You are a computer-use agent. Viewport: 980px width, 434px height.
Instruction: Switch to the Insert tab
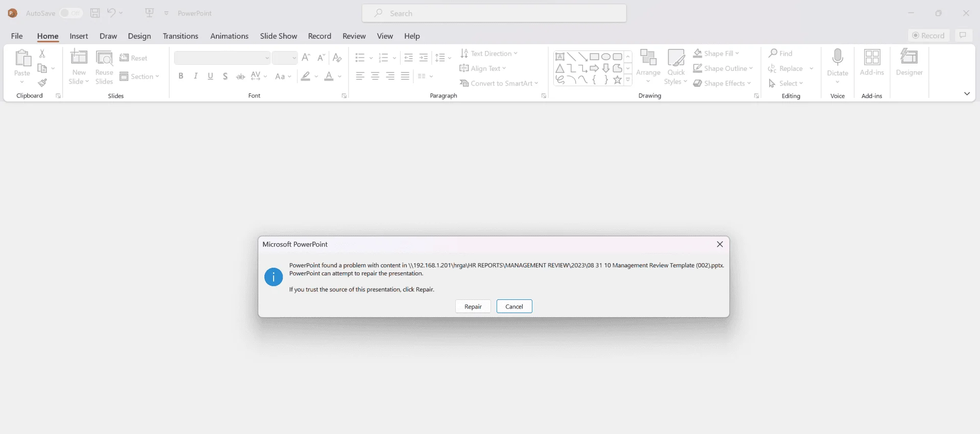click(x=79, y=36)
